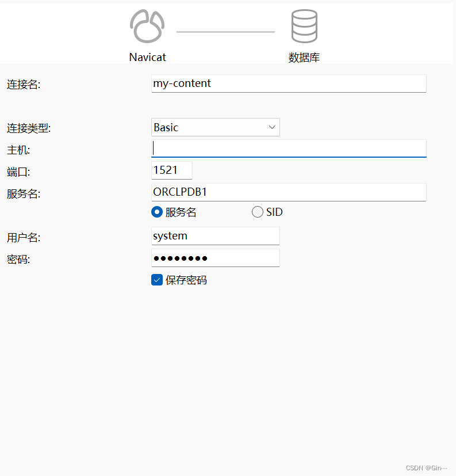Click the 用户名: label text

tap(24, 237)
